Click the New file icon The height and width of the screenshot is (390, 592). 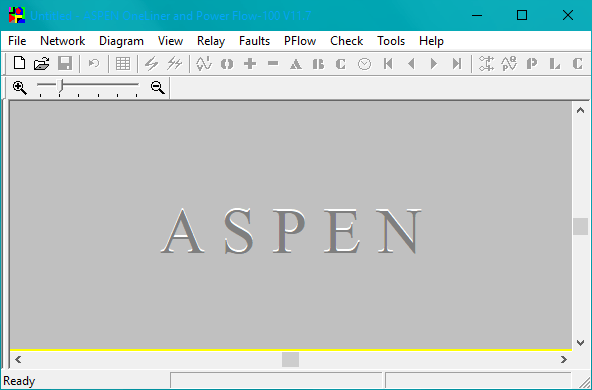point(19,63)
